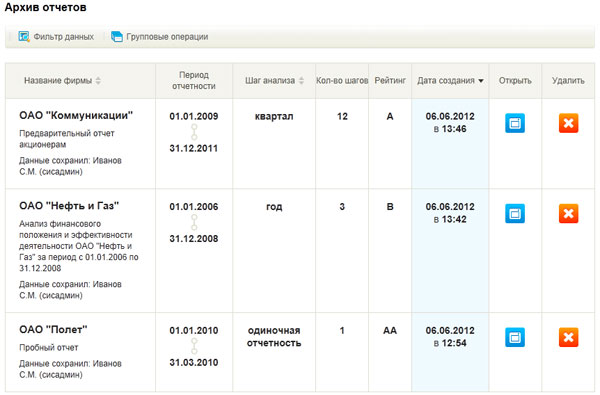Open the ОАО "Нефть и Газ" report
The width and height of the screenshot is (600, 395).
click(x=515, y=214)
